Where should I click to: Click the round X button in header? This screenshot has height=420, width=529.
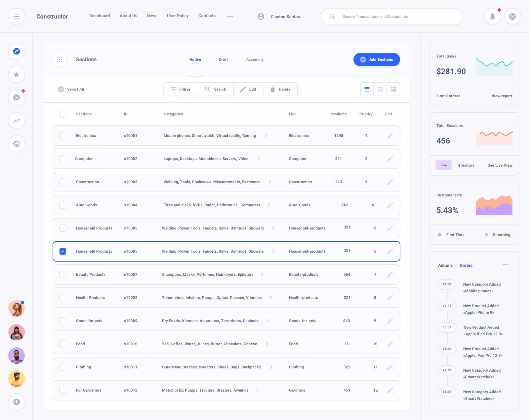[x=512, y=17]
